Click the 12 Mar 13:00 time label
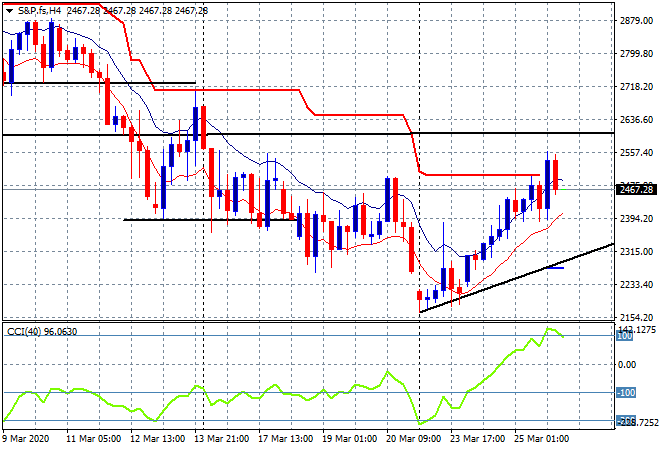 (x=157, y=439)
